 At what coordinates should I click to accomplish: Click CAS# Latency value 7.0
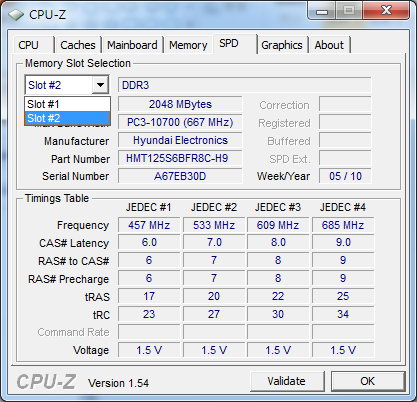point(214,242)
